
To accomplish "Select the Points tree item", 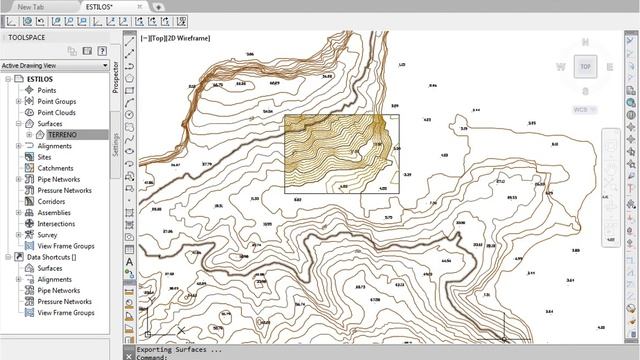I will coord(47,90).
